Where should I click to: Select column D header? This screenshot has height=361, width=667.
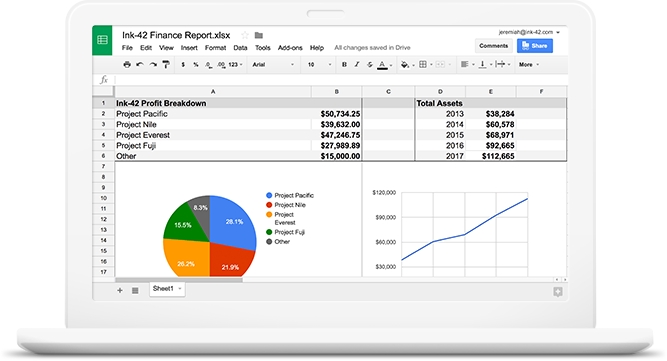coord(440,92)
